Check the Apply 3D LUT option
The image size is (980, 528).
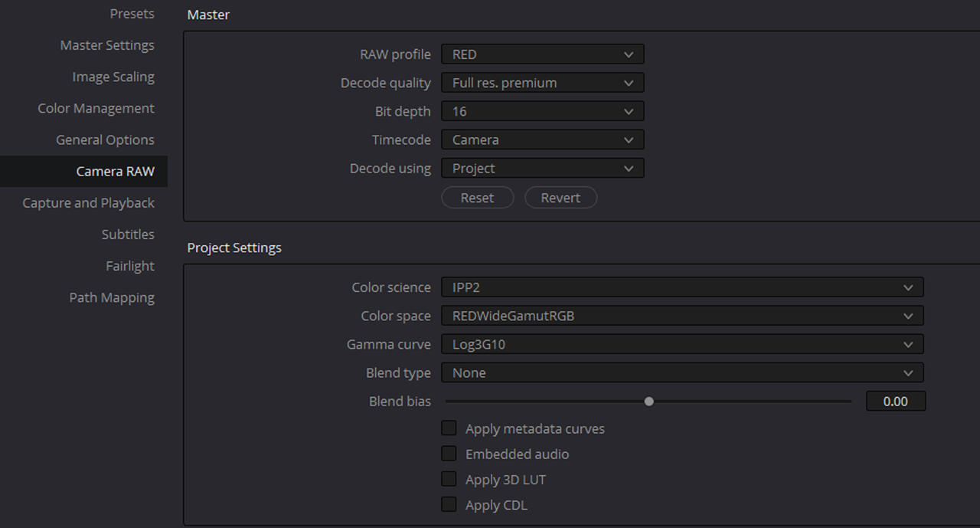(449, 480)
